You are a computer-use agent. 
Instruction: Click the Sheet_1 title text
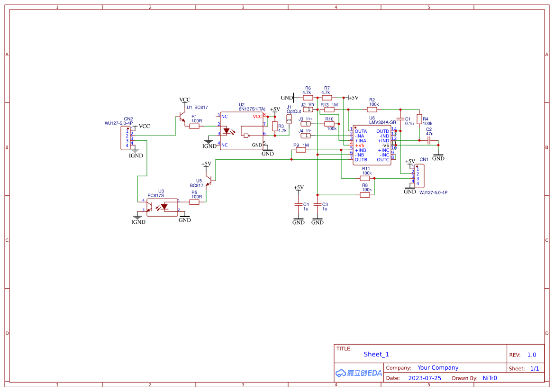(376, 354)
